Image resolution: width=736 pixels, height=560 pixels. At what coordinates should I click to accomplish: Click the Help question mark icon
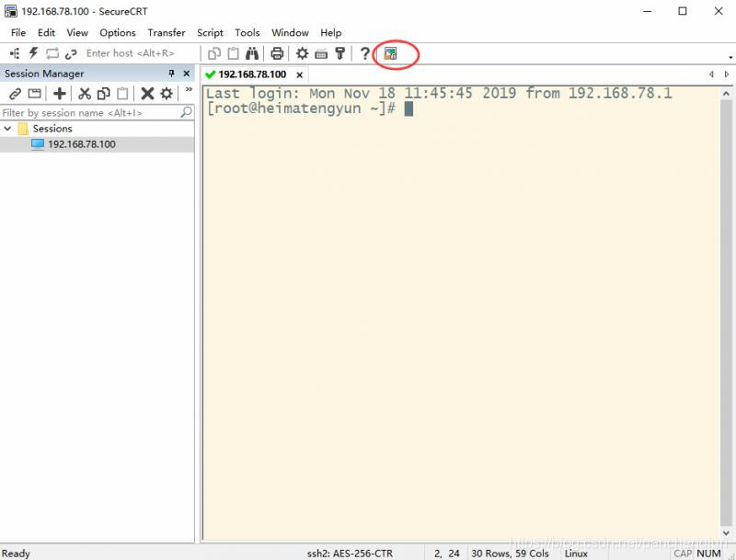364,53
